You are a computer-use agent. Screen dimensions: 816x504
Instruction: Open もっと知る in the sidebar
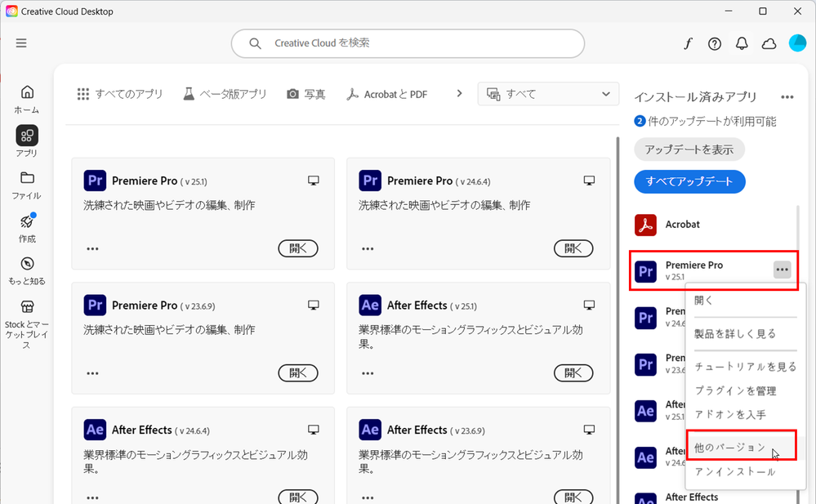[x=27, y=270]
